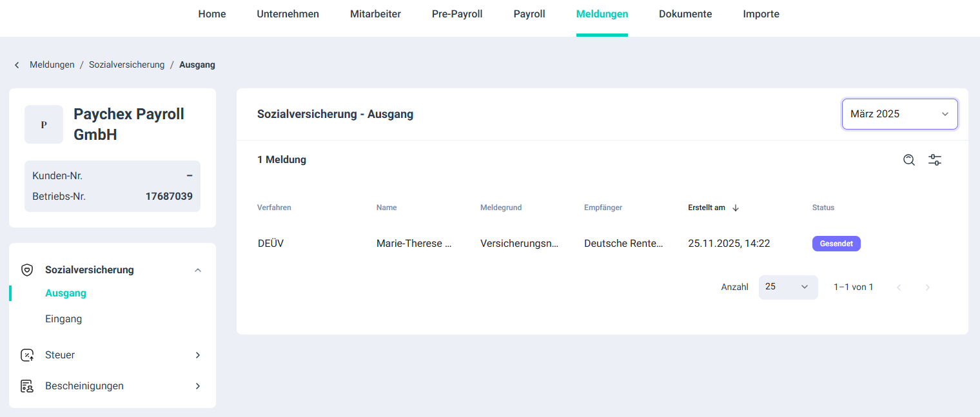Select Eingang in the sidebar
The height and width of the screenshot is (417, 980).
(63, 319)
